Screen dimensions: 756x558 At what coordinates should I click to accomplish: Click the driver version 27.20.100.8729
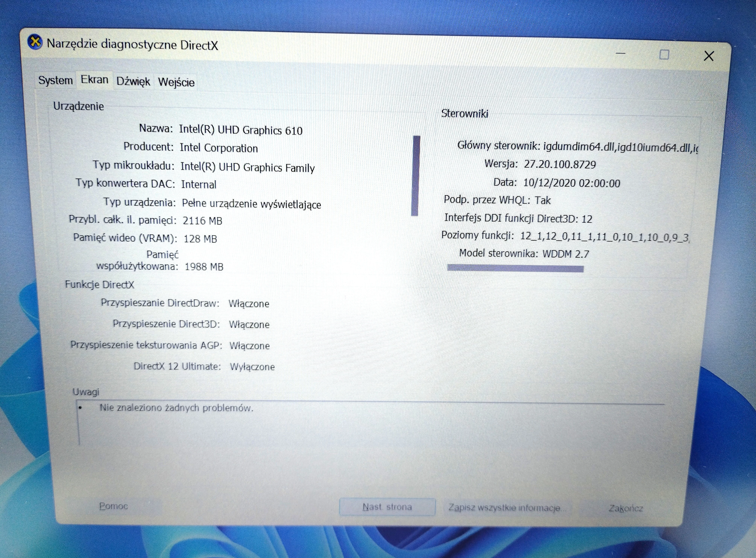560,165
